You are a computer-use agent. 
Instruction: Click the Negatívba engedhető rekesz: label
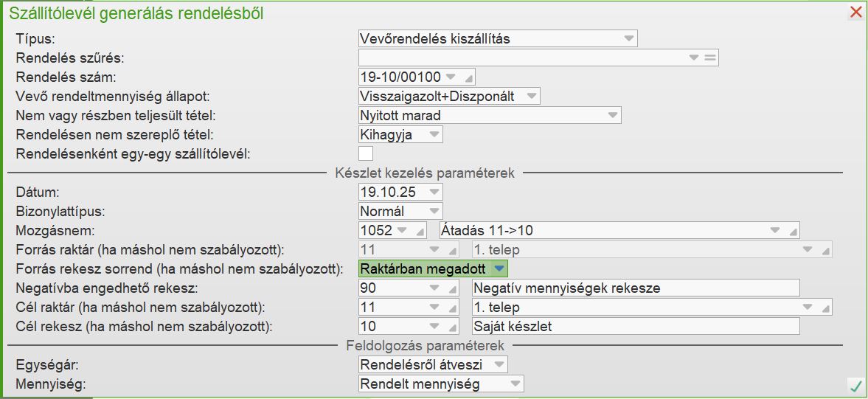click(x=107, y=288)
